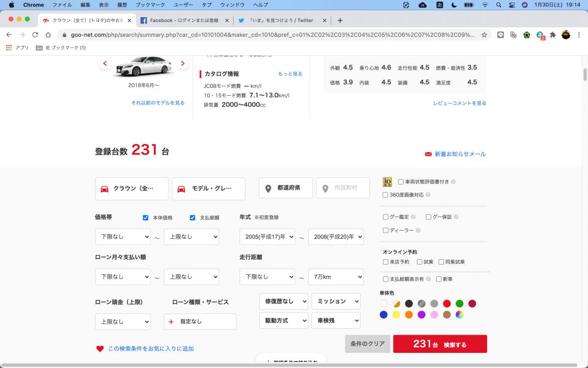Reload the current page
Image resolution: width=588 pixels, height=368 pixels.
[x=35, y=35]
